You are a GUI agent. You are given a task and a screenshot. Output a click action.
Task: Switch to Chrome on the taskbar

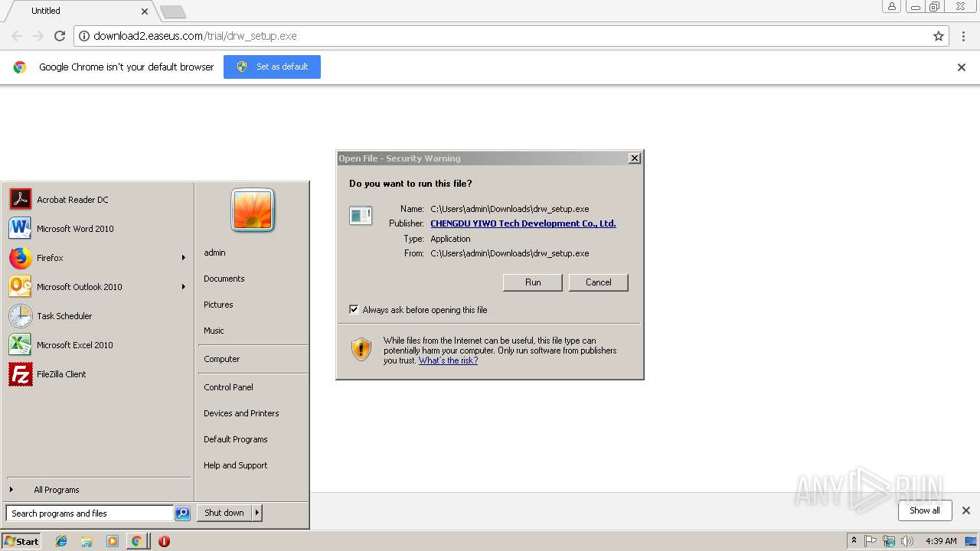coord(137,541)
